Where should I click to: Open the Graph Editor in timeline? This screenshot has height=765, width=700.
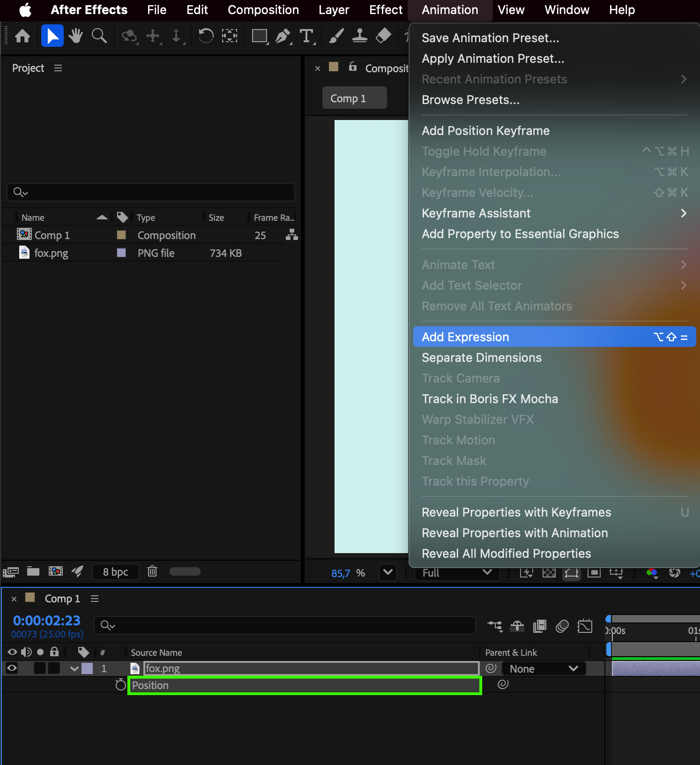585,626
